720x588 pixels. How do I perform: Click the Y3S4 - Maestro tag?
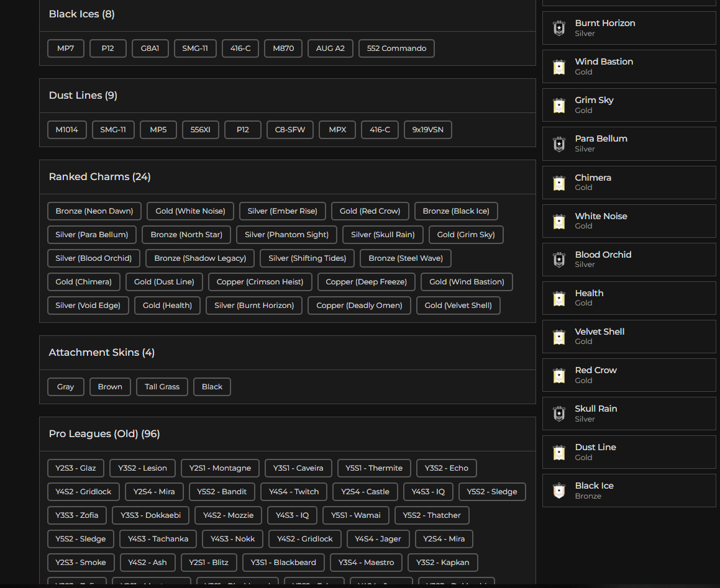click(366, 563)
